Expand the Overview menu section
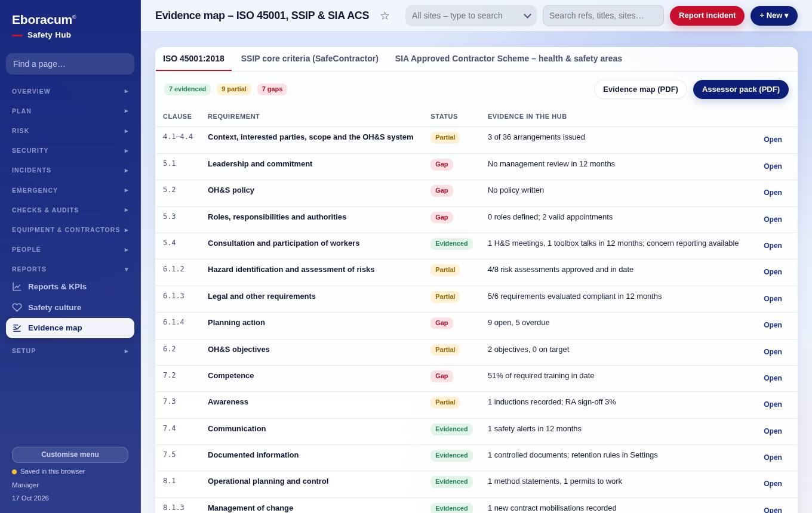812x513 pixels. [x=70, y=91]
